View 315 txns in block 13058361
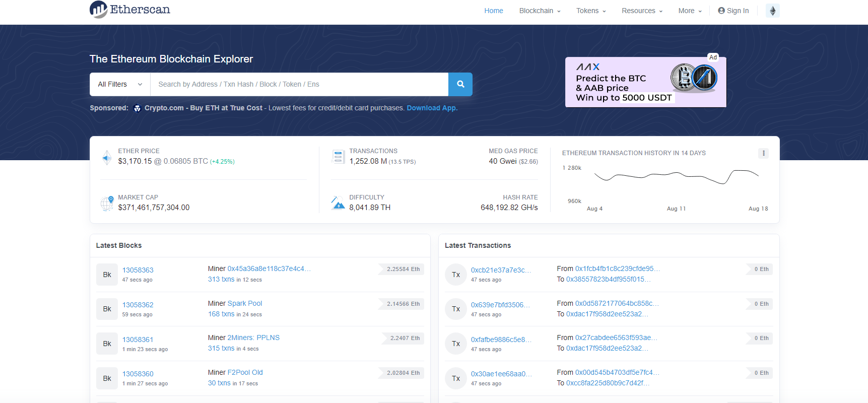868x403 pixels. pos(221,348)
